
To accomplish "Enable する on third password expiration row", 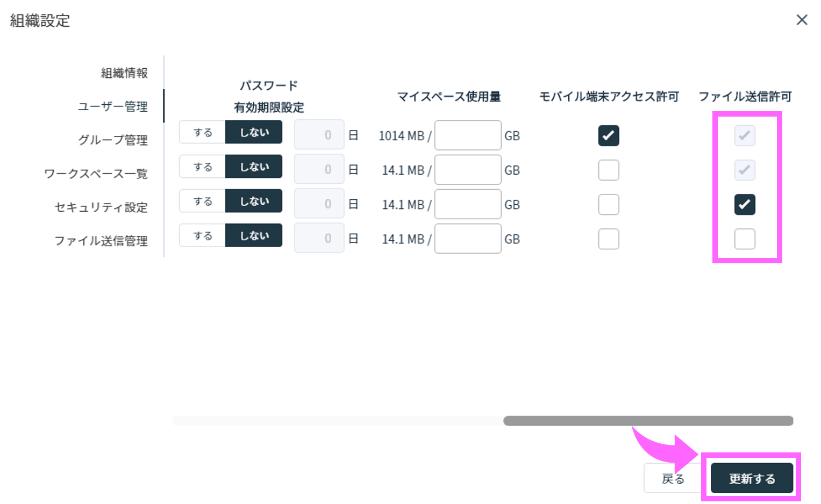I will click(x=202, y=200).
